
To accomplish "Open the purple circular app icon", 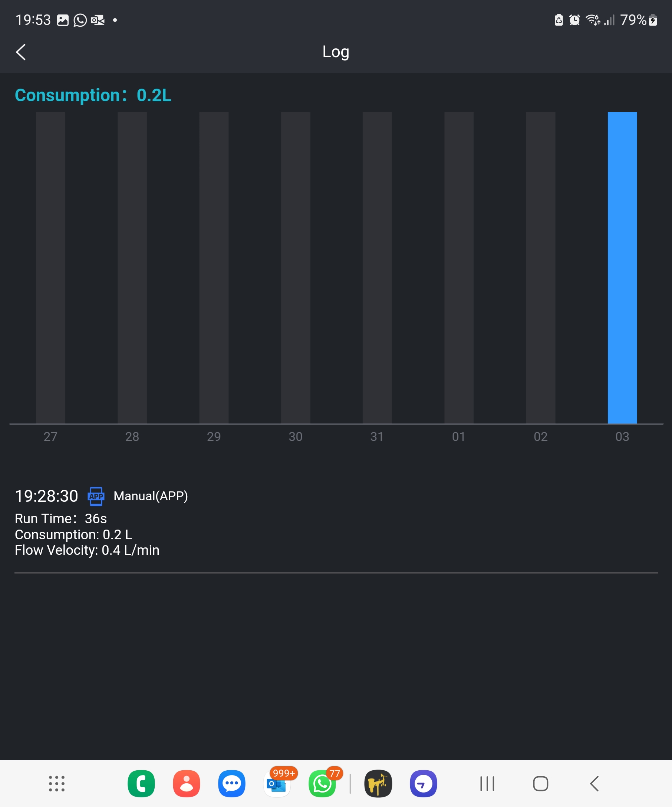I will click(424, 784).
